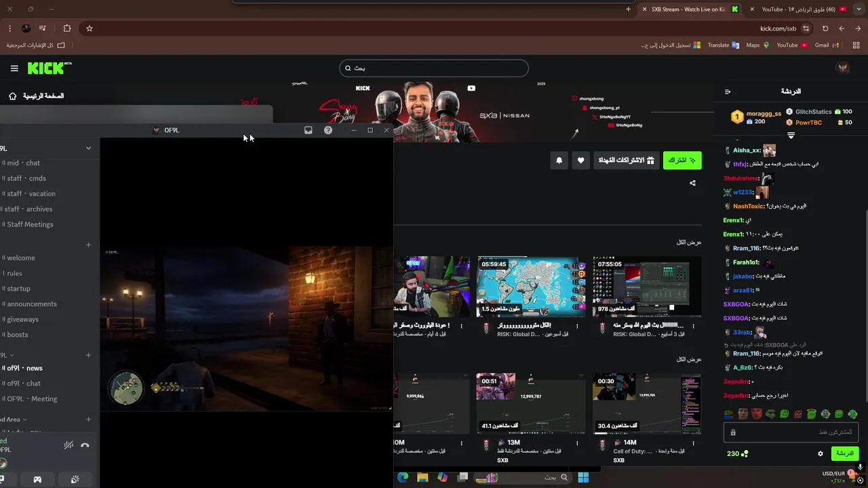Open options for الليييييل بث اليوم video
Image resolution: width=868 pixels, height=488 pixels.
coord(694,326)
